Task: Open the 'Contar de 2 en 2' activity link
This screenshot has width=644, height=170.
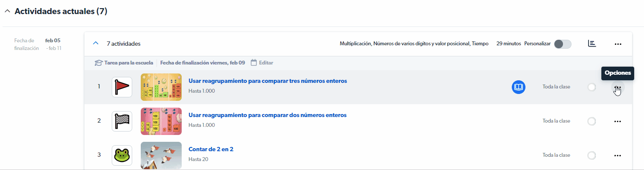Action: click(211, 149)
